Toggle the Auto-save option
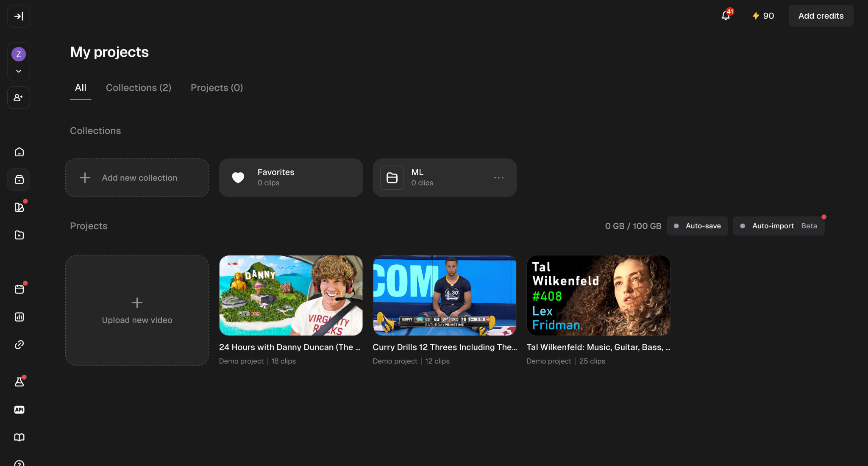The width and height of the screenshot is (868, 466). click(697, 226)
